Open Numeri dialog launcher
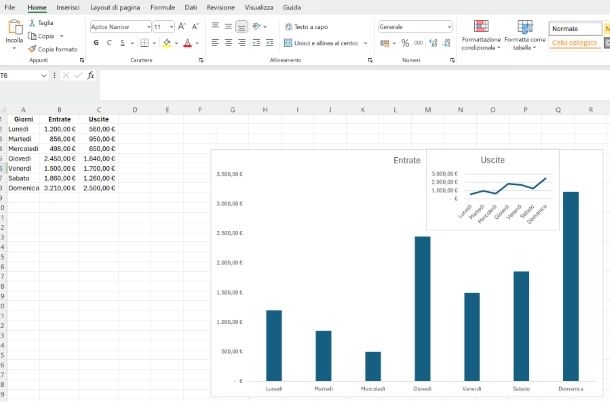Viewport: 610px width, 402px height. 452,60
